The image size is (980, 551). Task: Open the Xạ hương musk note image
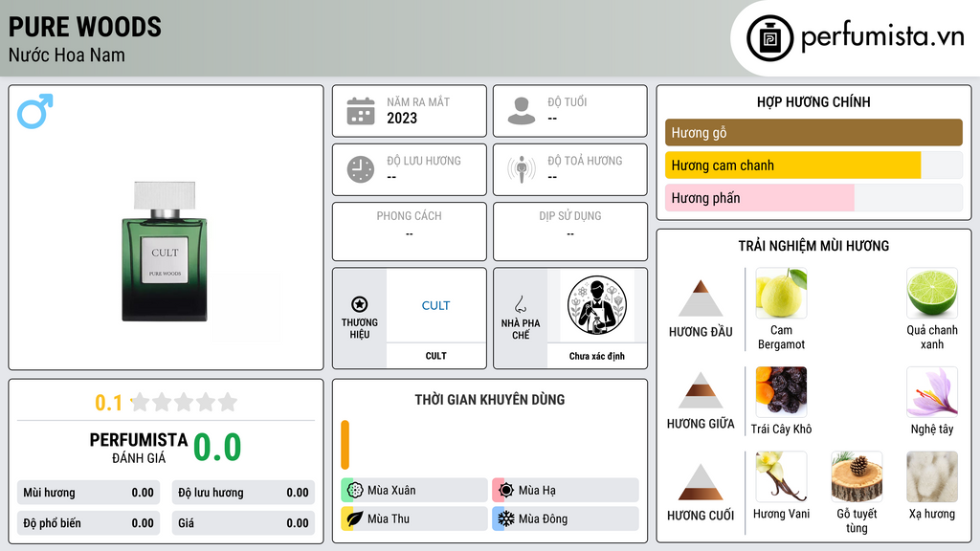[x=932, y=476]
